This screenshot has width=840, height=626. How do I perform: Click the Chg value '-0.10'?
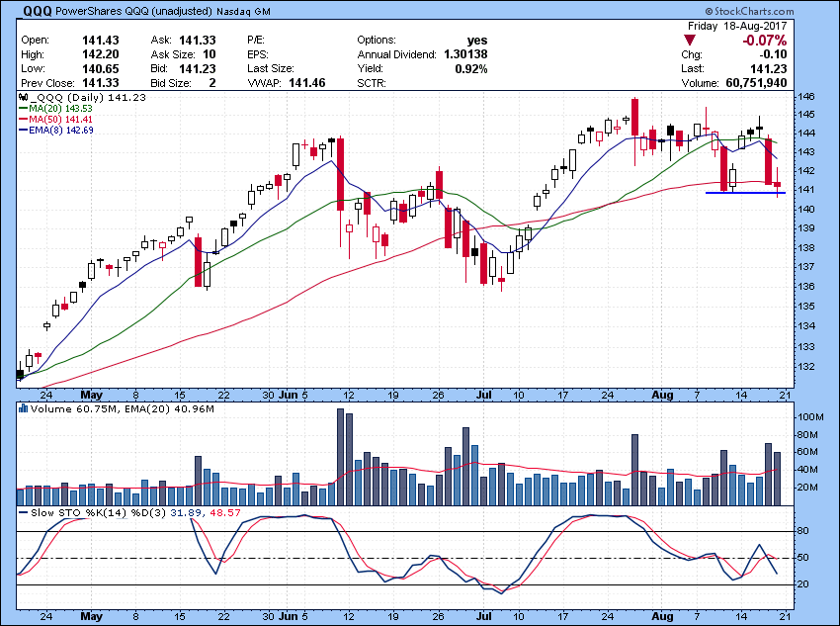(773, 54)
